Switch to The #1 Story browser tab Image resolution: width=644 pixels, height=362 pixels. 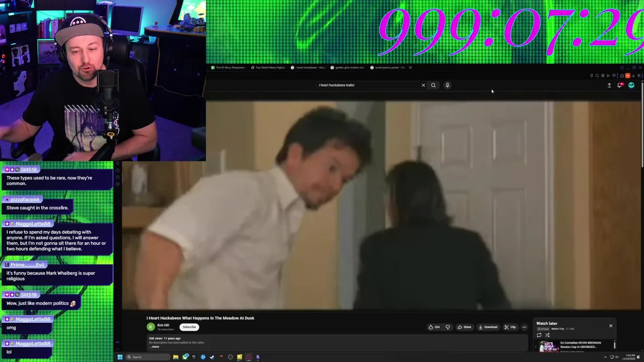[x=229, y=67]
